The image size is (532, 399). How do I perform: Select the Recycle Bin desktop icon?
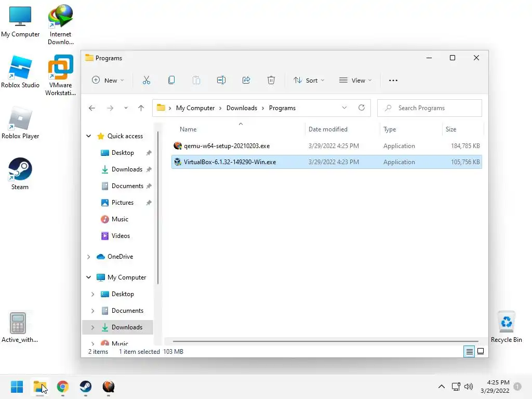pyautogui.click(x=506, y=327)
